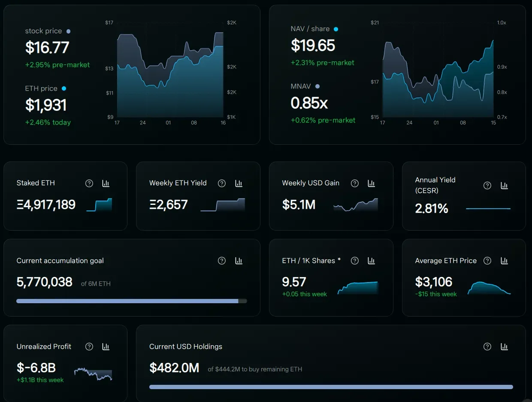
Task: Open chart icon on Average ETH Price
Action: pyautogui.click(x=505, y=261)
